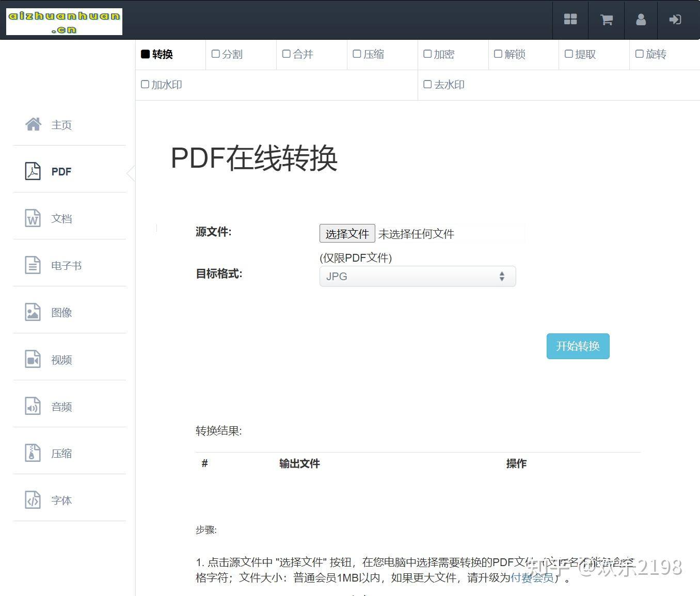The height and width of the screenshot is (596, 700).
Task: Click the code file icon beside 字体
Action: point(33,500)
